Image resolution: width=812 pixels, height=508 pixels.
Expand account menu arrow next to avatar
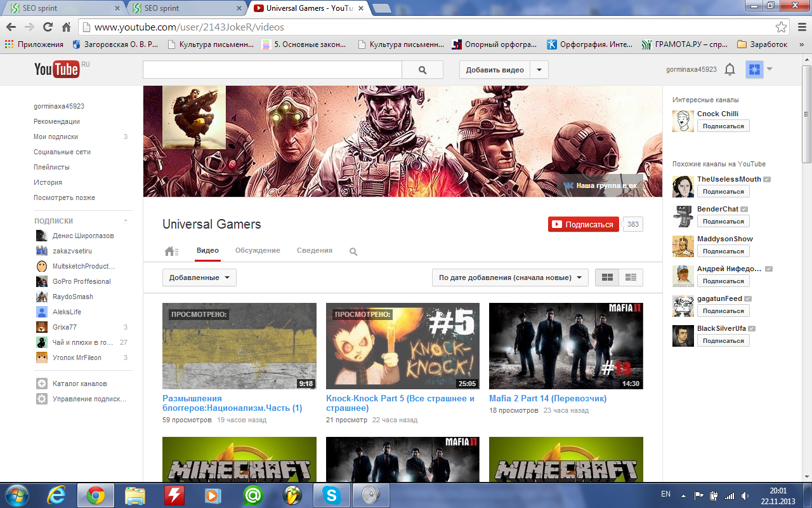(x=769, y=69)
